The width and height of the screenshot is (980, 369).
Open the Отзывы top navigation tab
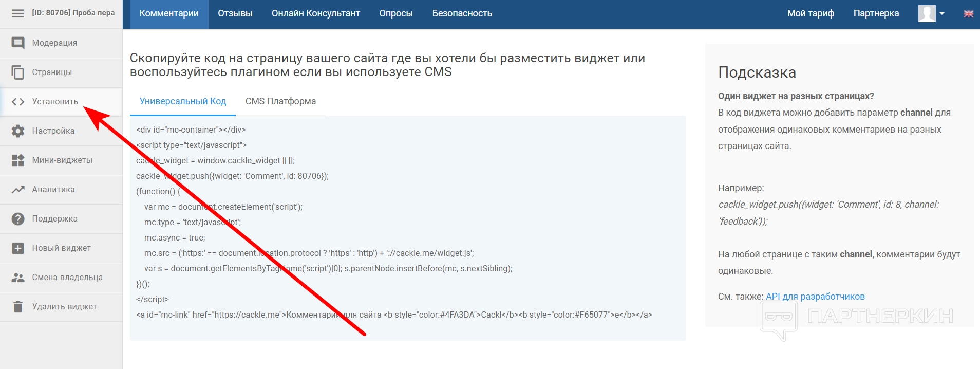[235, 14]
